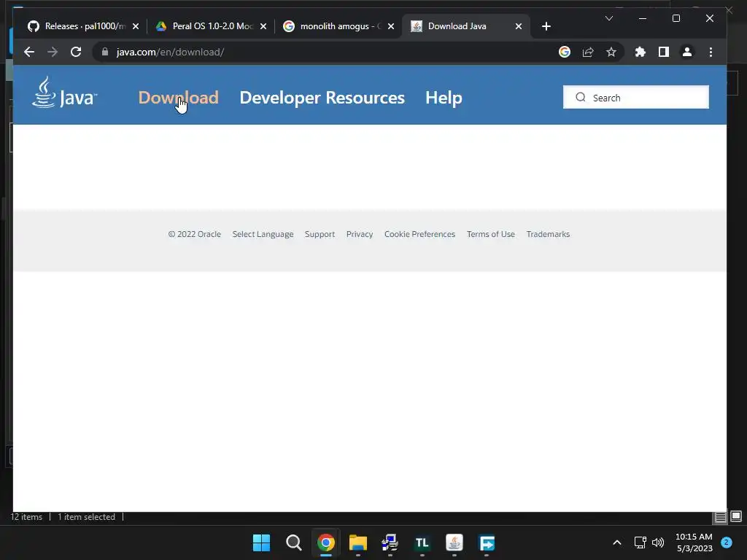Click the © 2022 Oracle text
The image size is (747, 560).
click(x=194, y=234)
